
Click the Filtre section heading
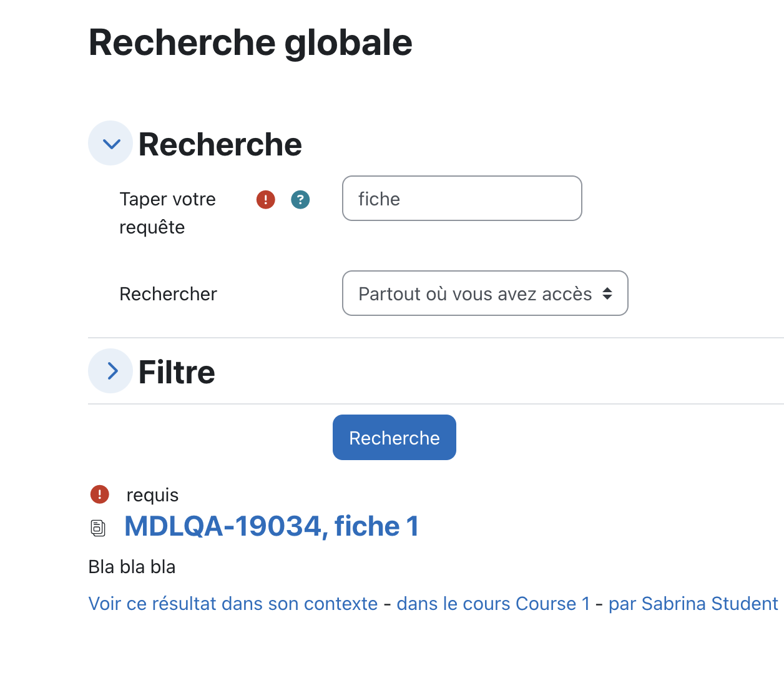click(177, 372)
